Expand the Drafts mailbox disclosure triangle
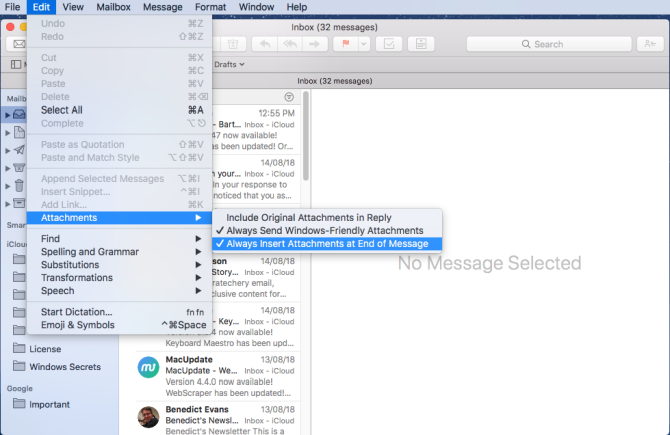Image resolution: width=670 pixels, height=435 pixels. (8, 133)
